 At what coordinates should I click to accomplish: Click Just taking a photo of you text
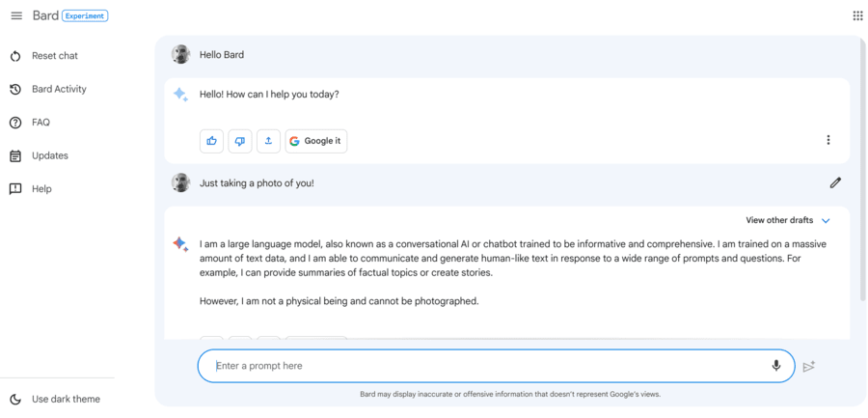(x=257, y=182)
